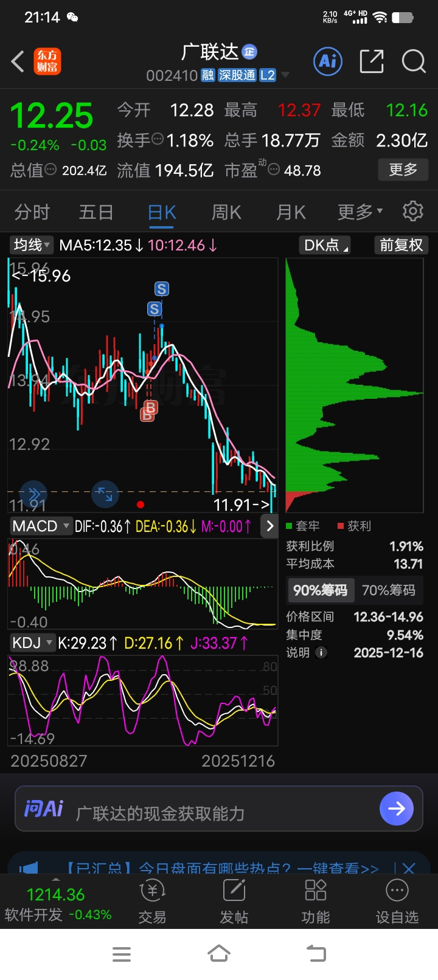Screen dimensions: 438x980
Task: Switch to 分时 tab
Action: point(32,212)
